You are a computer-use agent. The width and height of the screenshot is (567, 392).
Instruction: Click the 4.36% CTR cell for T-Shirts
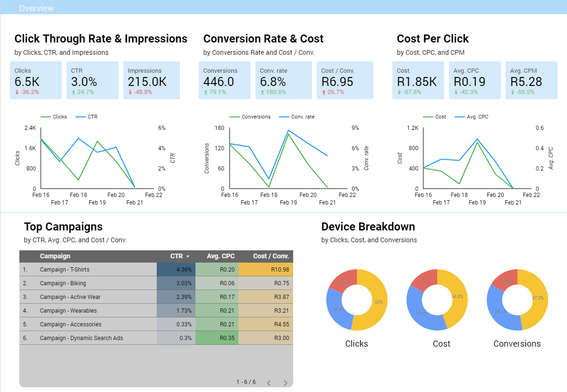point(176,270)
